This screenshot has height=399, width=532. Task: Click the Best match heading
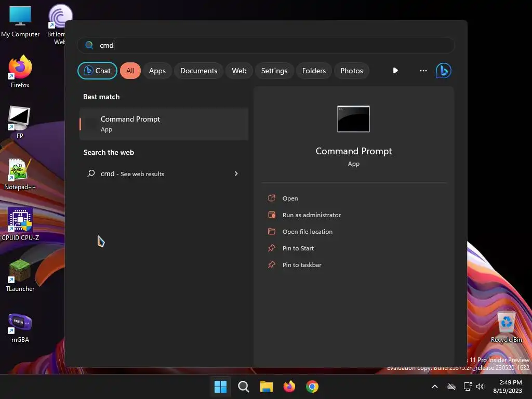coord(101,97)
